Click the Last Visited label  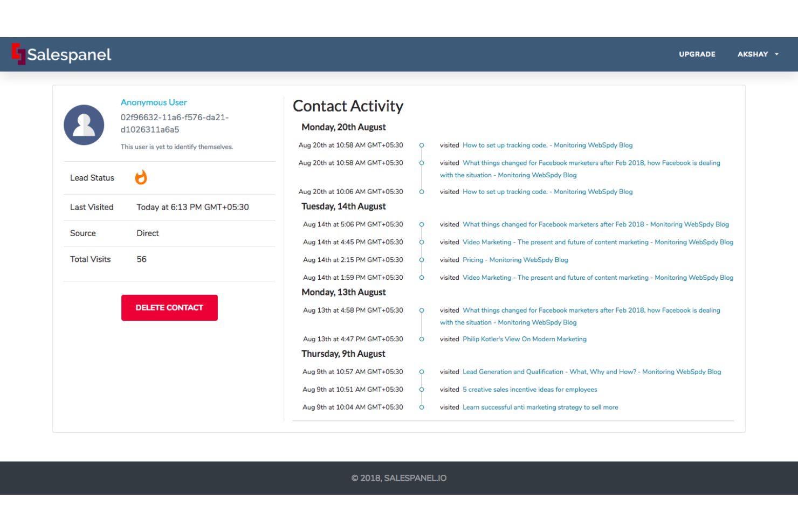(x=92, y=207)
